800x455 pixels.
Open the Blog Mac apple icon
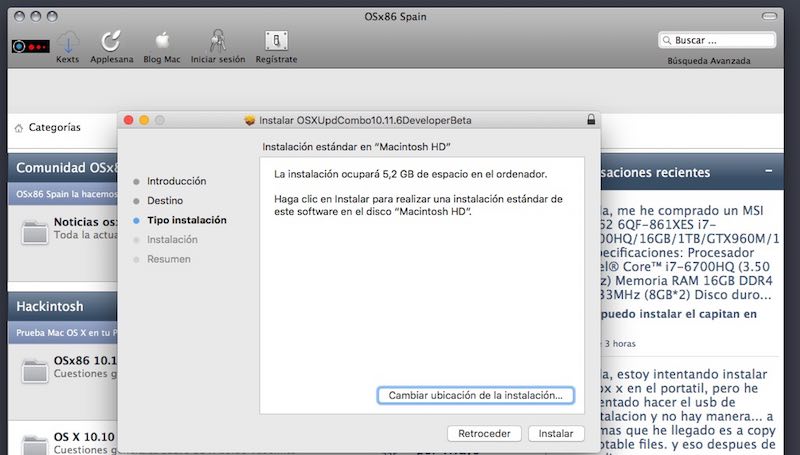click(162, 41)
